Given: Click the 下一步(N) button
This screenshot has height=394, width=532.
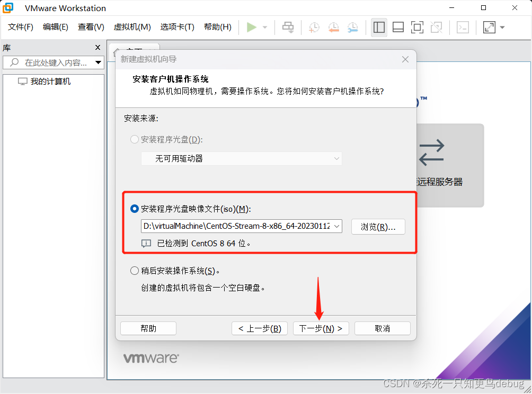Looking at the screenshot, I should pos(321,328).
